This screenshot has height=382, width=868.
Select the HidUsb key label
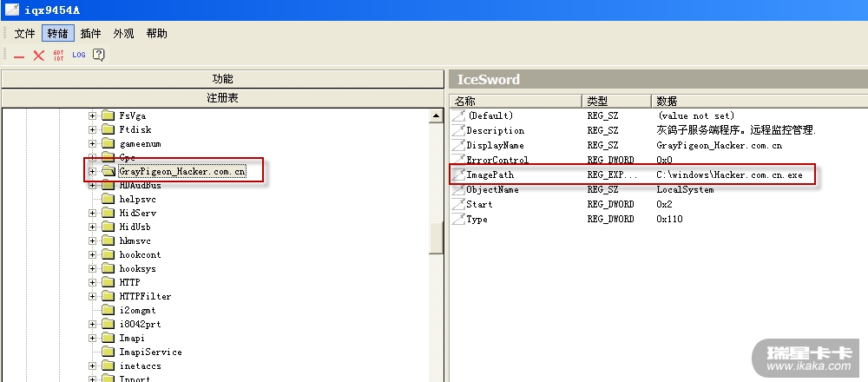135,227
